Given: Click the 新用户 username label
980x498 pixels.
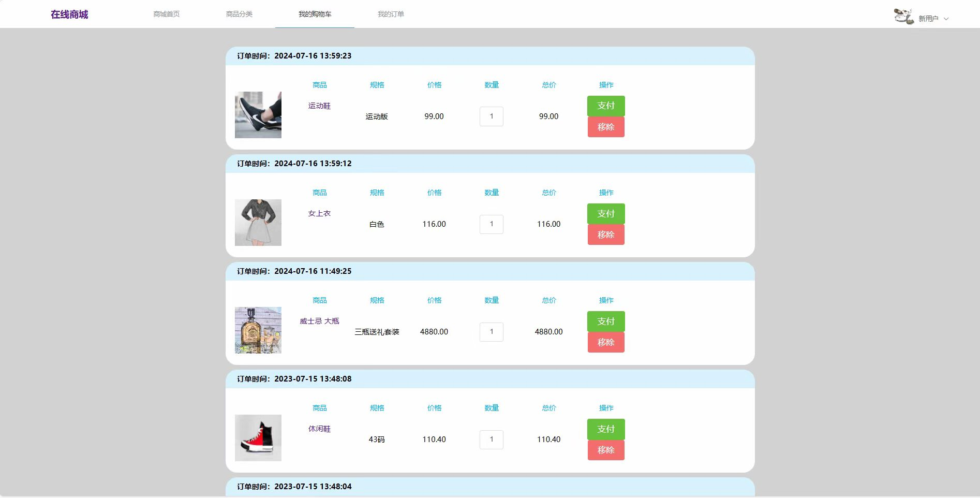Looking at the screenshot, I should [x=928, y=19].
